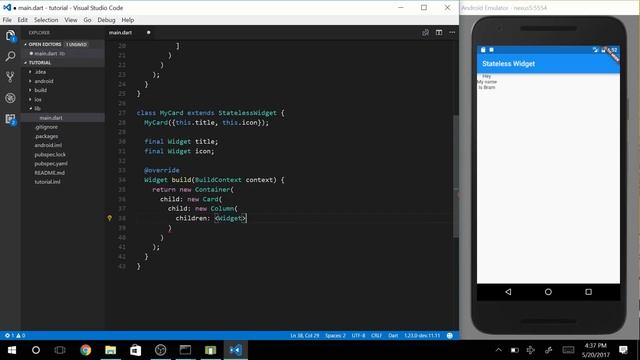
Task: Click the Ln 38, Col 29 status item
Action: pyautogui.click(x=304, y=336)
